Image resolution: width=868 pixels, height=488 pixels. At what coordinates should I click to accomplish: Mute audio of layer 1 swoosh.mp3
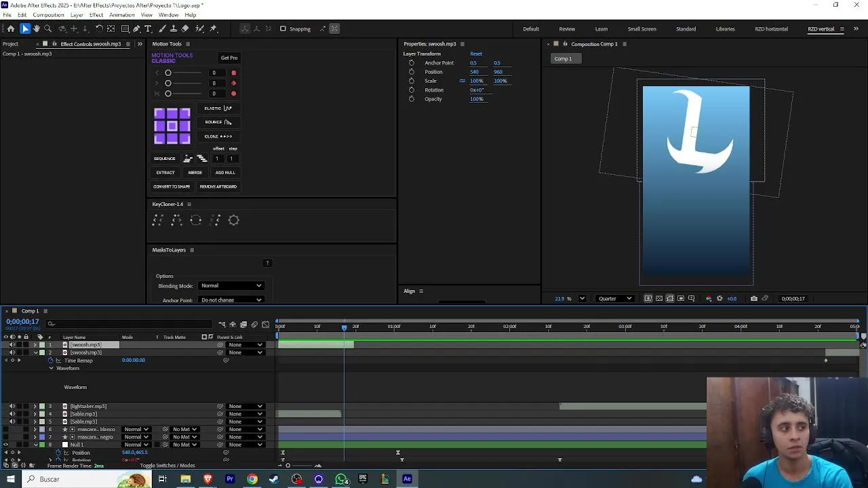pyautogui.click(x=12, y=345)
